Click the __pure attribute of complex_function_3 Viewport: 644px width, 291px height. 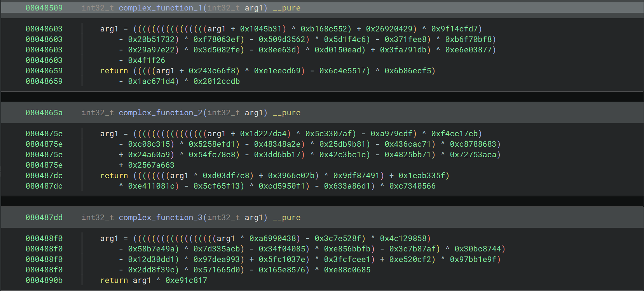[286, 218]
